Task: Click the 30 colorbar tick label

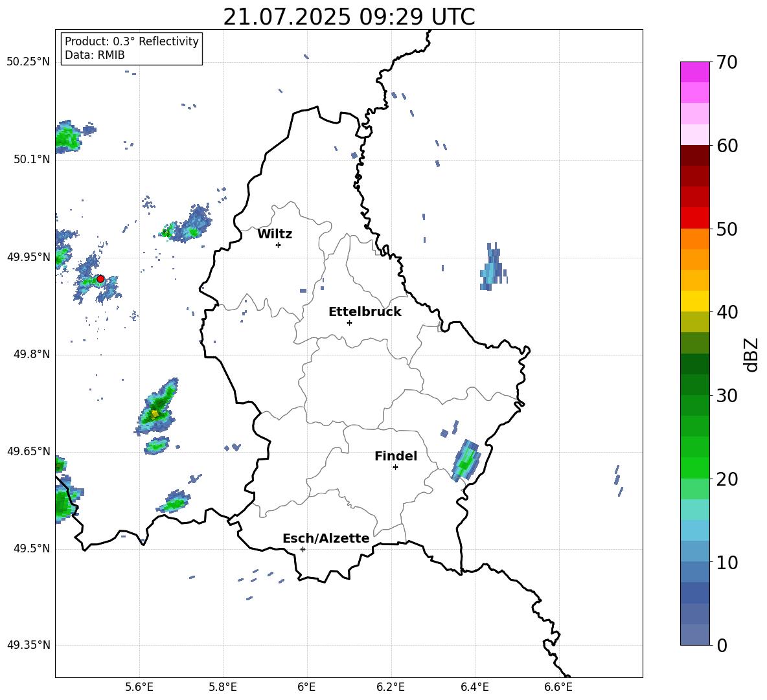Action: click(x=727, y=396)
